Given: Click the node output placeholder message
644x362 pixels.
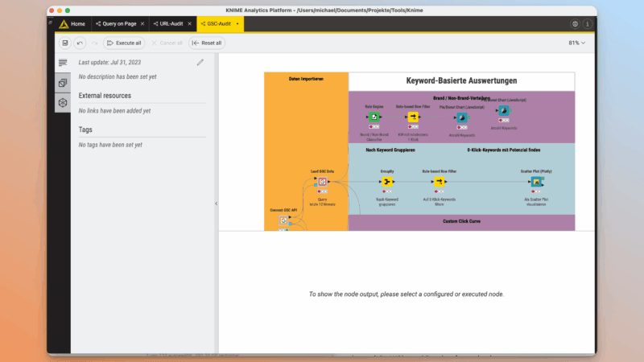Looking at the screenshot, I should 407,294.
